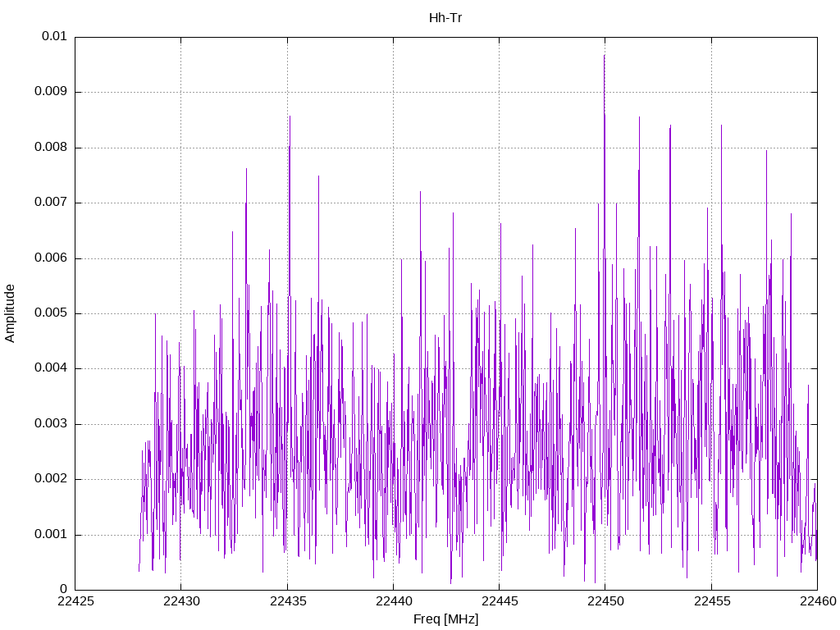Click y-axis tick value 0.01
Viewport: 840px width, 630px height.
[x=54, y=36]
